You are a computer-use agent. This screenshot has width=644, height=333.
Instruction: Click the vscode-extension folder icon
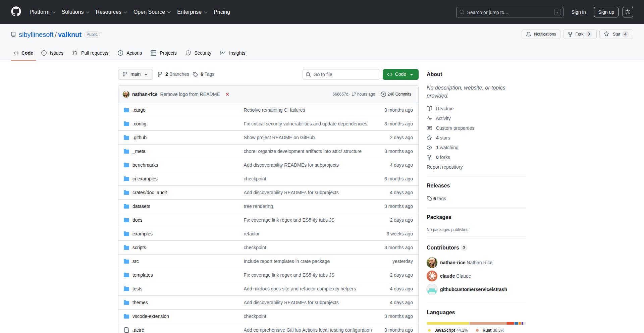[x=126, y=316]
